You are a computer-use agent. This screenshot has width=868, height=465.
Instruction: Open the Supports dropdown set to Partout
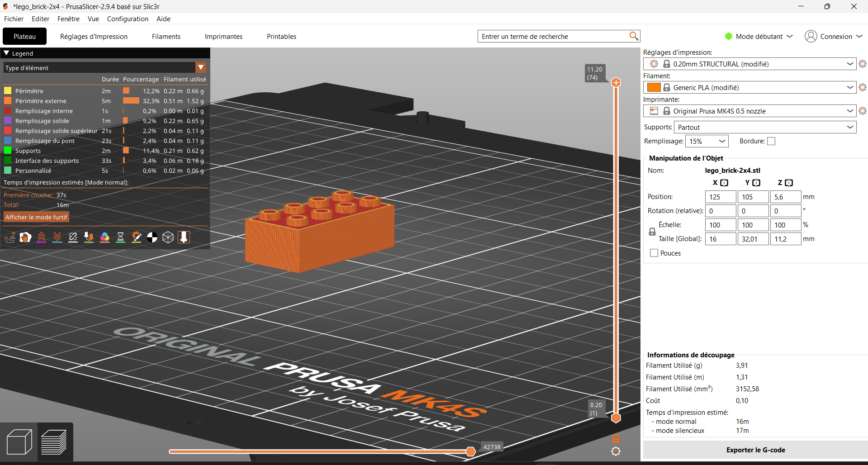pyautogui.click(x=765, y=128)
